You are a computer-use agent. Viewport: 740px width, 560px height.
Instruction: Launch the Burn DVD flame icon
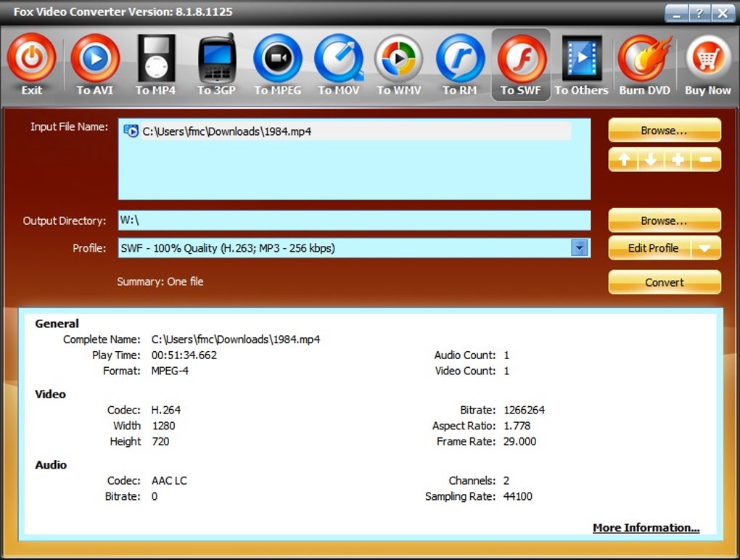(644, 57)
